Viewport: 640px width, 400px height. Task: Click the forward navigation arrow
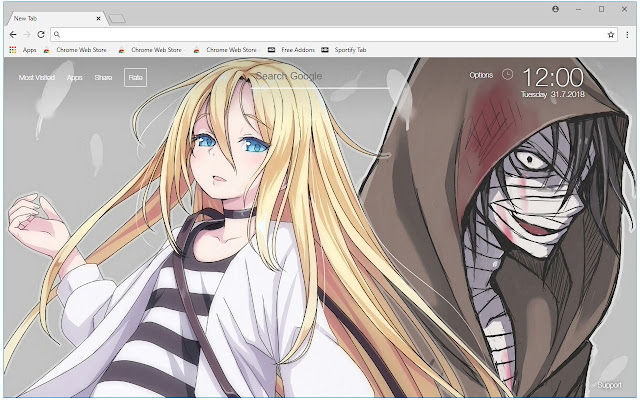tap(27, 35)
